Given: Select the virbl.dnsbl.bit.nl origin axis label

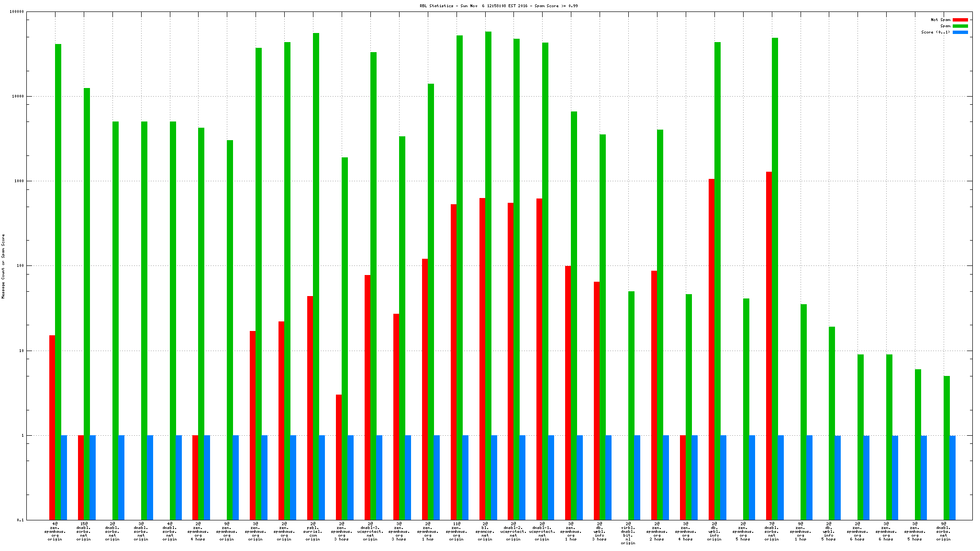Looking at the screenshot, I should click(628, 533).
